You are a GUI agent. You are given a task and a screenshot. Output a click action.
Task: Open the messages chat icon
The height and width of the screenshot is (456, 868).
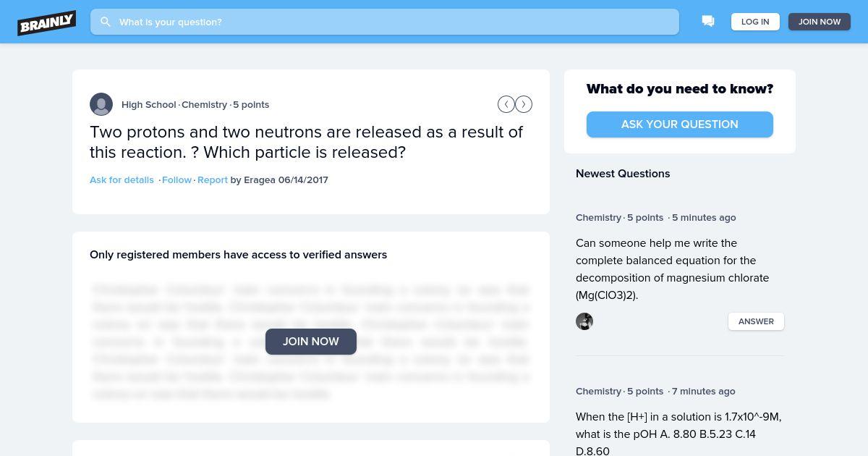tap(708, 22)
